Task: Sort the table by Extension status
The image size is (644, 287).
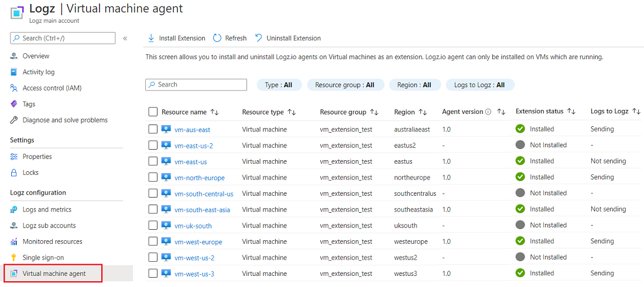Action: (571, 112)
